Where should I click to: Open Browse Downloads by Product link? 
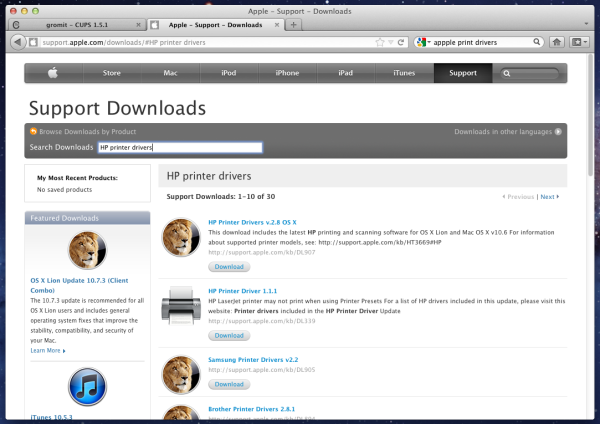[x=87, y=132]
